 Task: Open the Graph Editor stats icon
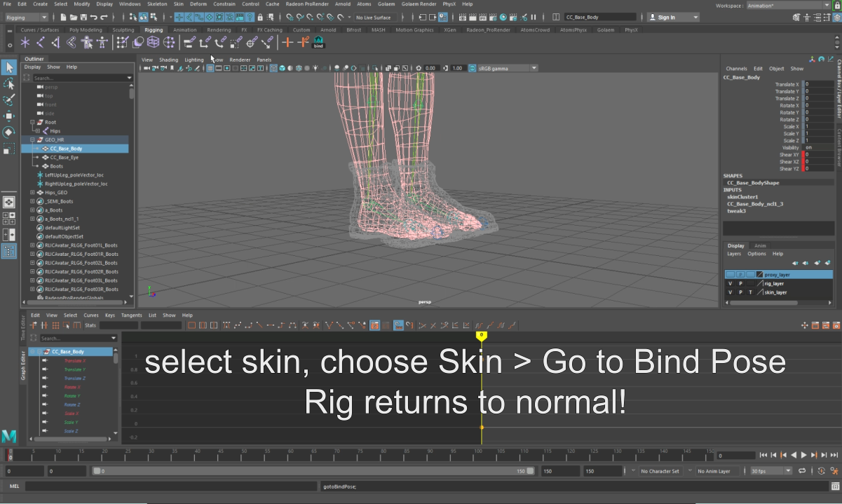coord(90,325)
